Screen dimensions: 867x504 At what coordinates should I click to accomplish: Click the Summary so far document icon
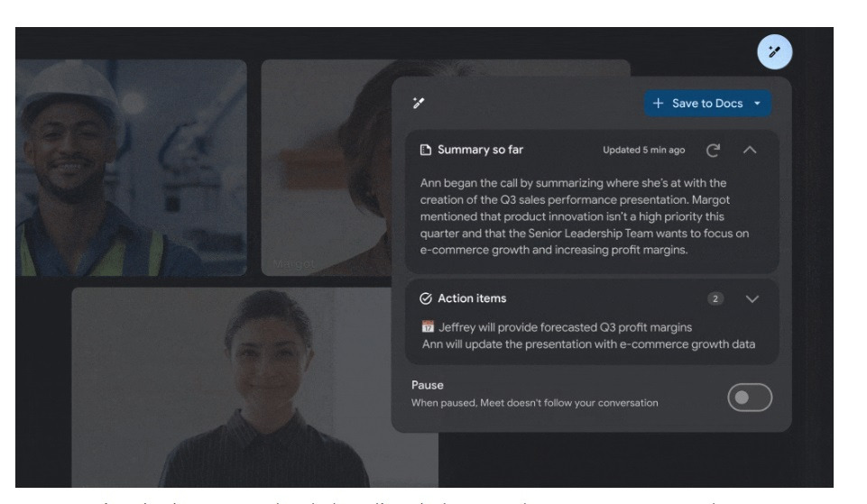click(x=425, y=150)
